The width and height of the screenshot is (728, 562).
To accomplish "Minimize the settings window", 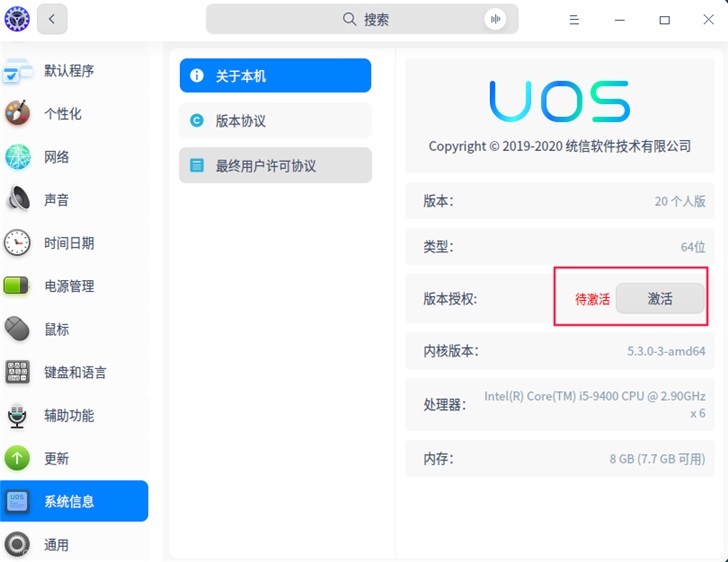I will [x=619, y=20].
